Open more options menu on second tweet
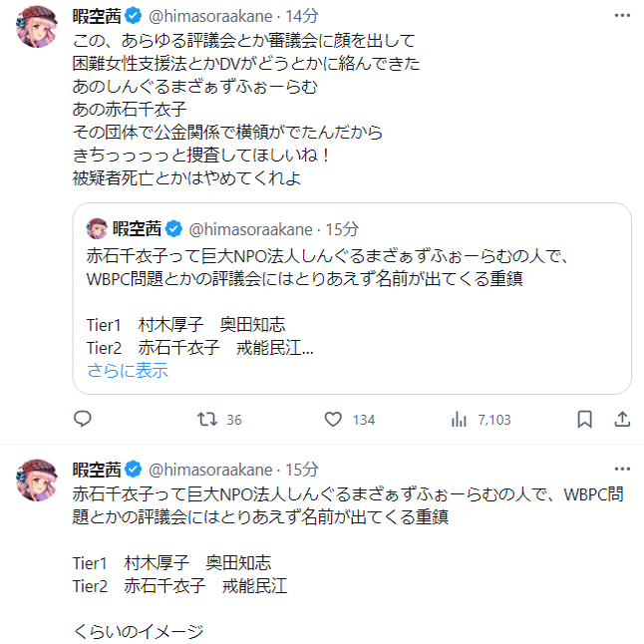The image size is (644, 644). 622,469
